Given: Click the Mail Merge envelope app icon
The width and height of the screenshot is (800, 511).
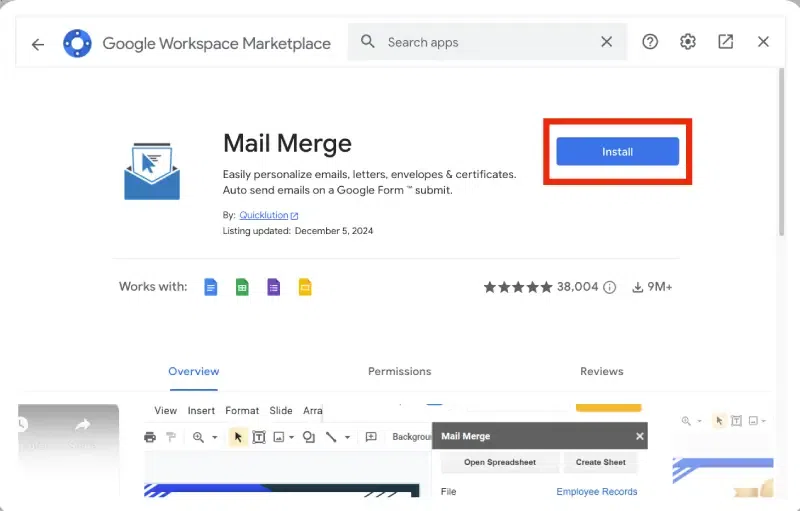Looking at the screenshot, I should pos(152,171).
